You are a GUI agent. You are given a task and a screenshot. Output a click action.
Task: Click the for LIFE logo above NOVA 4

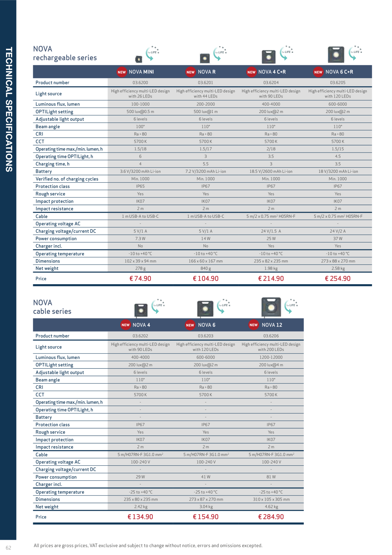pyautogui.click(x=158, y=306)
